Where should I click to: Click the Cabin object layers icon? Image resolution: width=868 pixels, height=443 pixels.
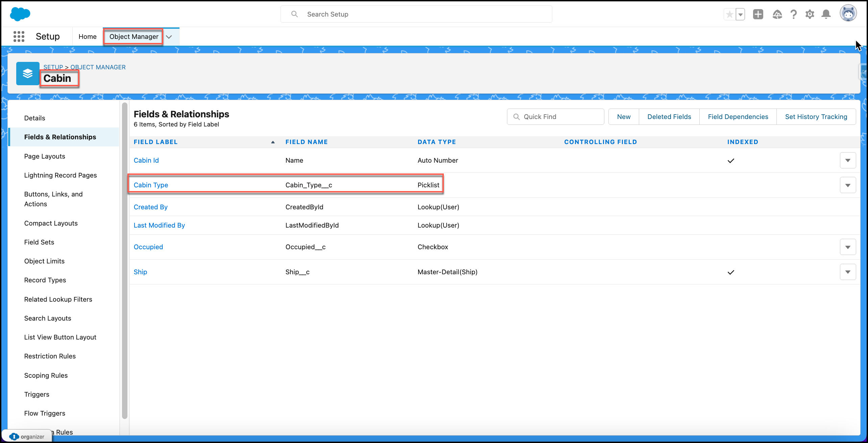click(x=28, y=73)
